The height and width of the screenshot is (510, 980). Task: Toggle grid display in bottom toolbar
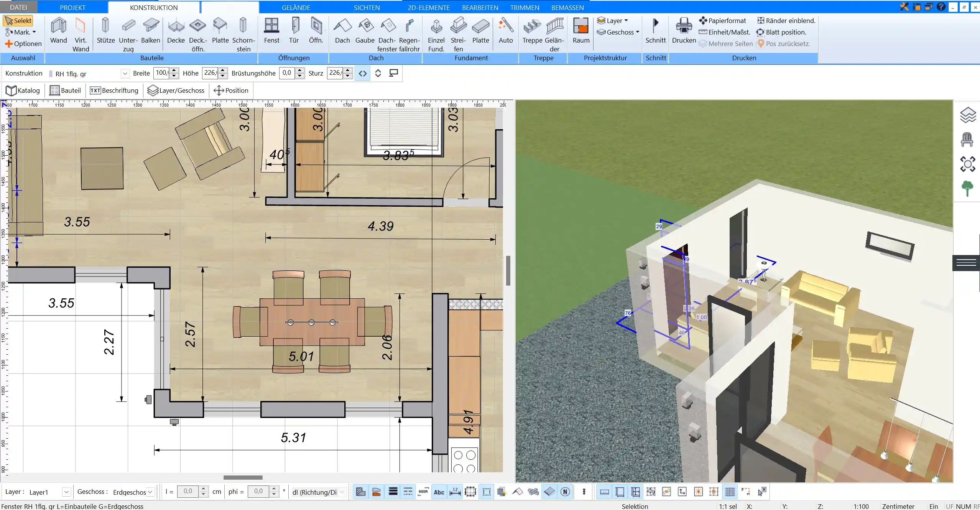pyautogui.click(x=730, y=492)
